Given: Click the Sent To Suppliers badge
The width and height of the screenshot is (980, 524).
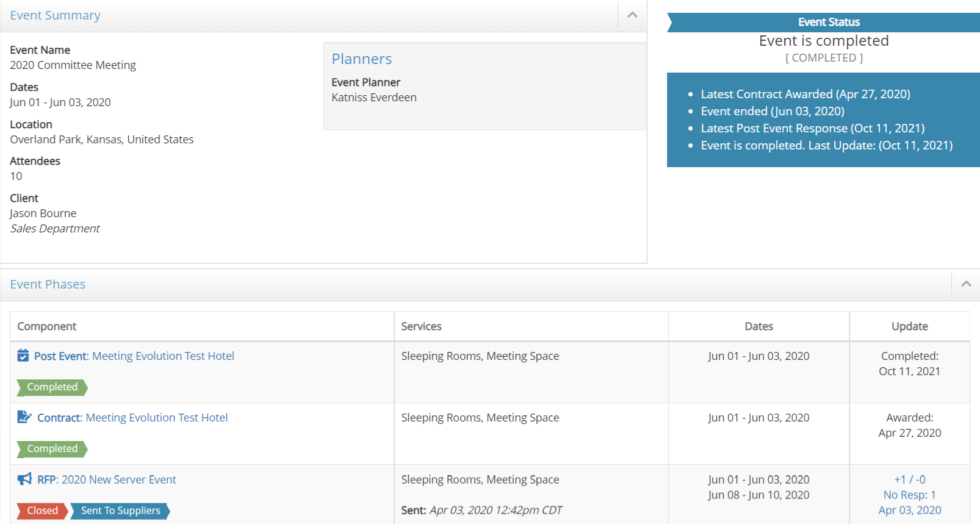Looking at the screenshot, I should click(x=120, y=511).
